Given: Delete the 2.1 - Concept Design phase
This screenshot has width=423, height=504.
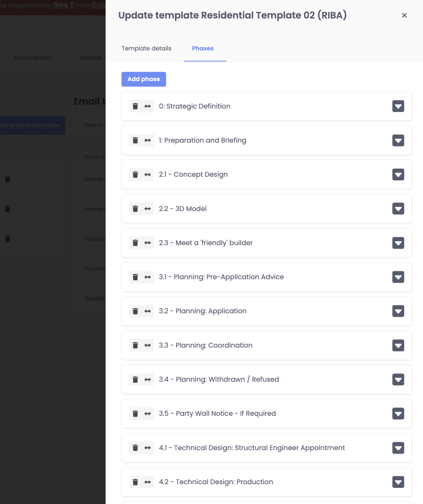Looking at the screenshot, I should coord(135,175).
